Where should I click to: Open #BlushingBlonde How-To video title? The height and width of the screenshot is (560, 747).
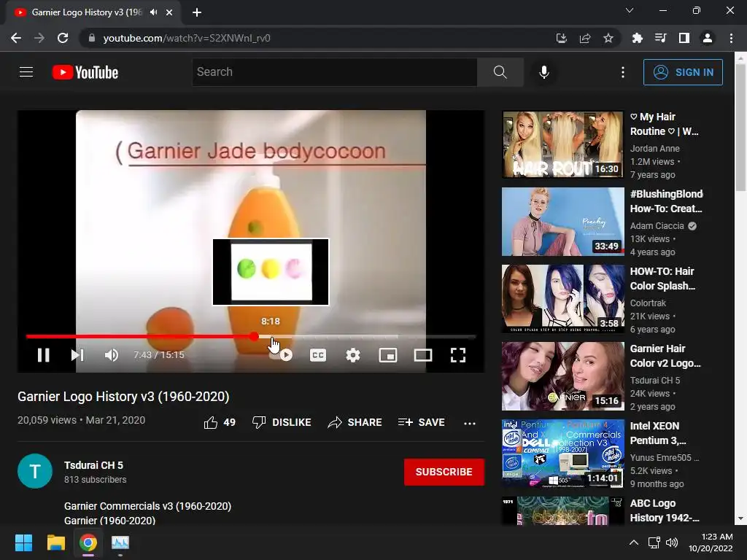(666, 201)
